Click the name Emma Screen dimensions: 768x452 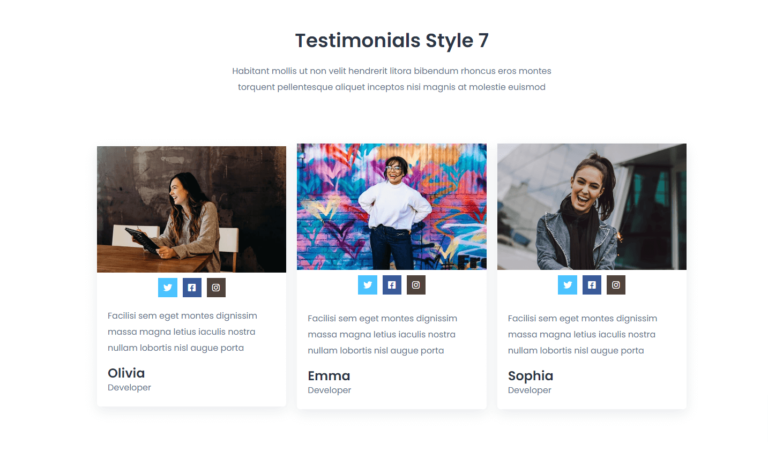point(329,376)
